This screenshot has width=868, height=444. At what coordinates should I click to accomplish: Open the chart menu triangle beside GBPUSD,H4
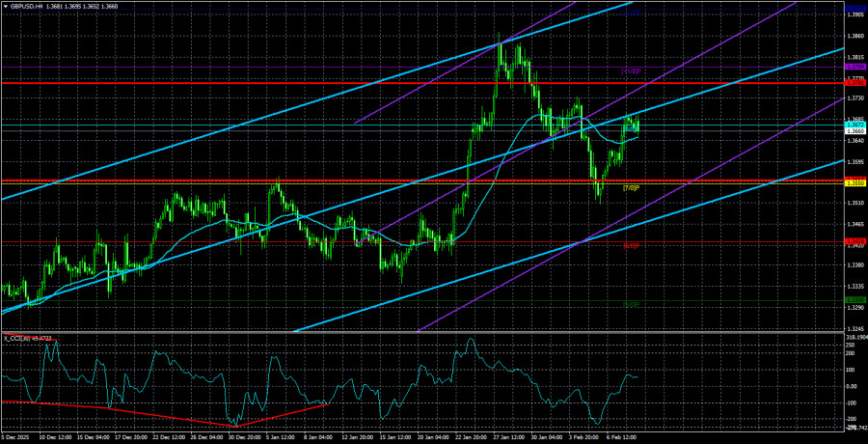[x=5, y=6]
